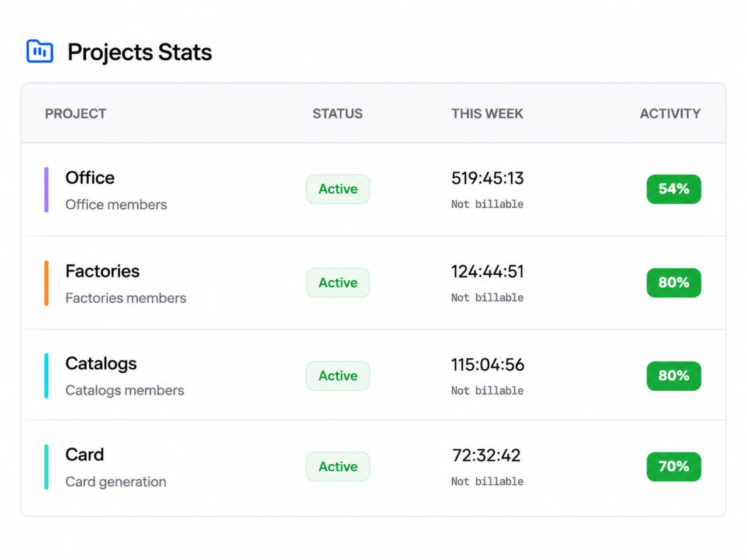The height and width of the screenshot is (560, 747).
Task: Sort by the ACTIVITY column header
Action: (x=670, y=114)
